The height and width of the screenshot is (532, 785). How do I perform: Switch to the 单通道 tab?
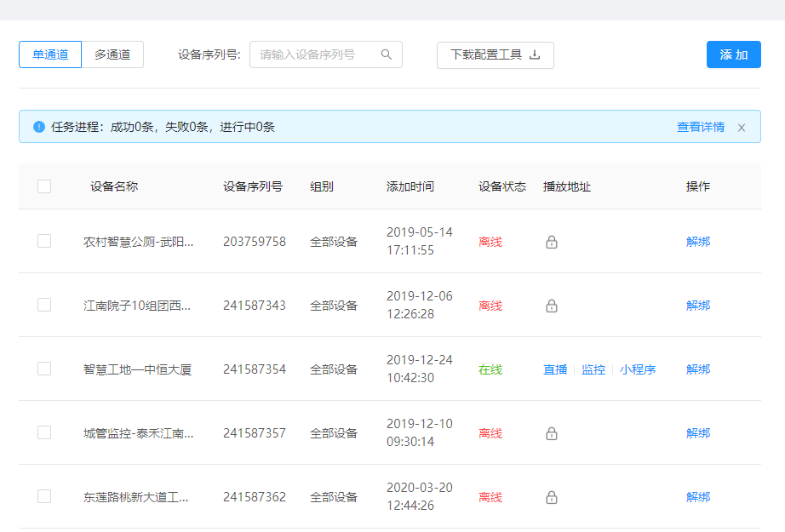point(50,54)
